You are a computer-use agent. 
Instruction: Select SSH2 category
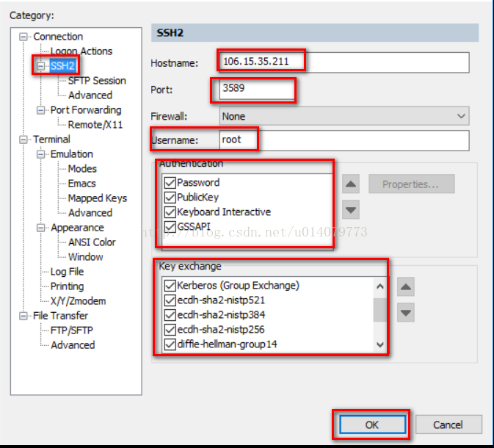point(62,66)
